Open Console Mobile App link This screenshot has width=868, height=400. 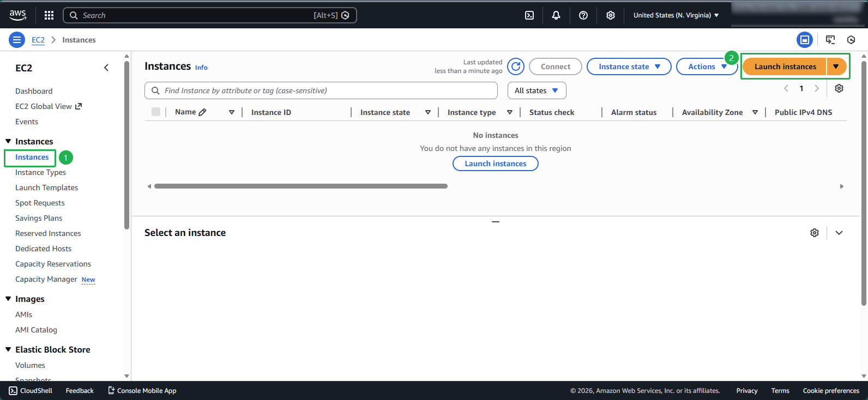(x=142, y=391)
